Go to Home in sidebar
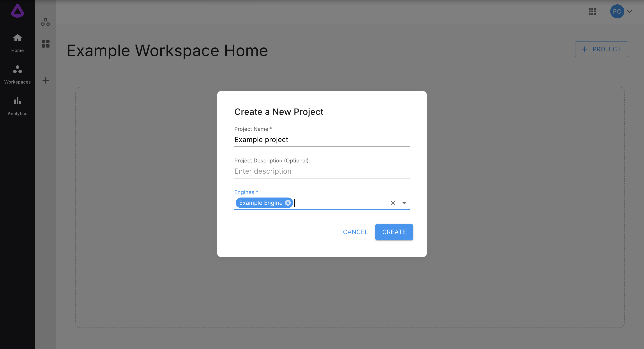Image resolution: width=644 pixels, height=349 pixels. [18, 43]
